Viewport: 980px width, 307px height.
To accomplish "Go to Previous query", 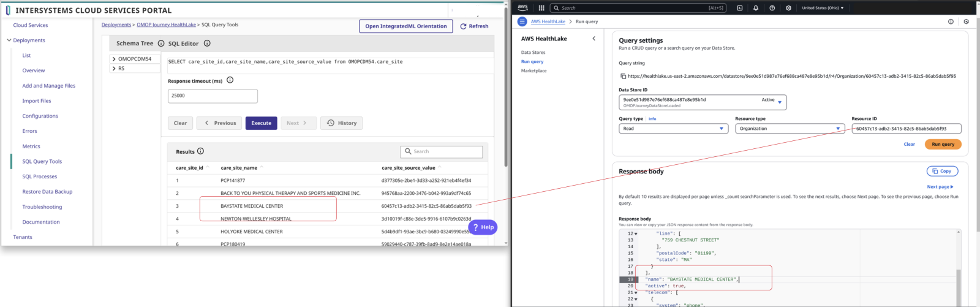I will tap(219, 123).
